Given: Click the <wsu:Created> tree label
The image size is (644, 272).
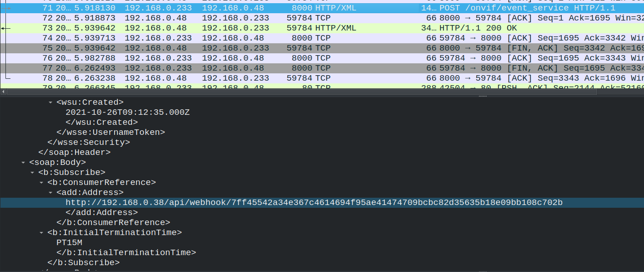Looking at the screenshot, I should point(90,103).
